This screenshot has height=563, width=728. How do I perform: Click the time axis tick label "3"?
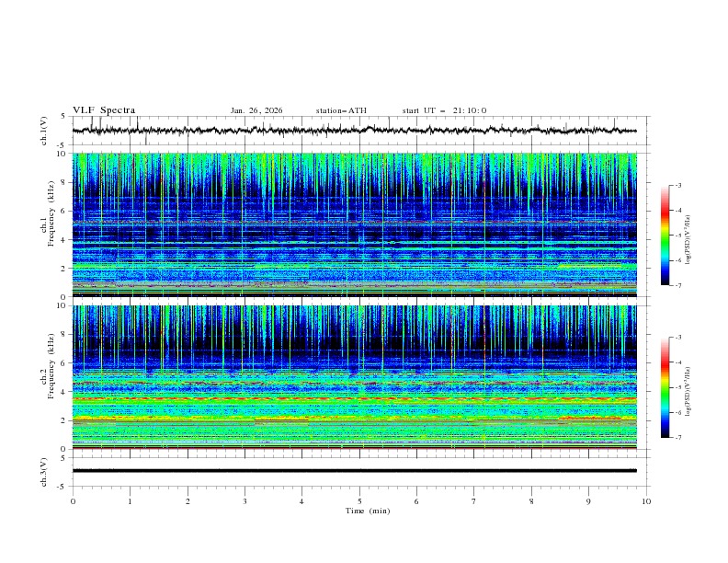click(245, 501)
